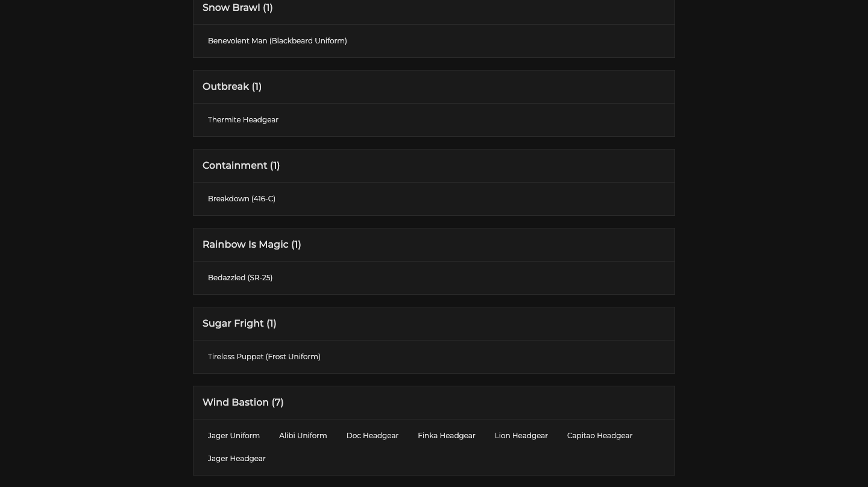Select the Jager Uniform item
Viewport: 868px width, 487px height.
[x=234, y=436]
